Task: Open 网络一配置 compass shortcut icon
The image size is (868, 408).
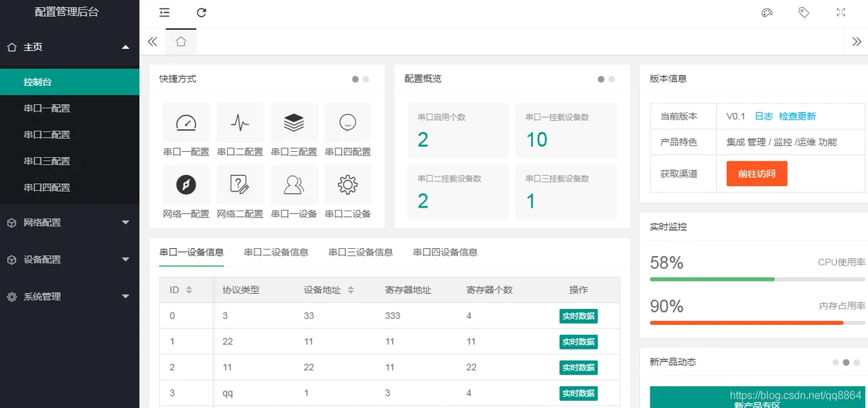Action: pos(186,185)
